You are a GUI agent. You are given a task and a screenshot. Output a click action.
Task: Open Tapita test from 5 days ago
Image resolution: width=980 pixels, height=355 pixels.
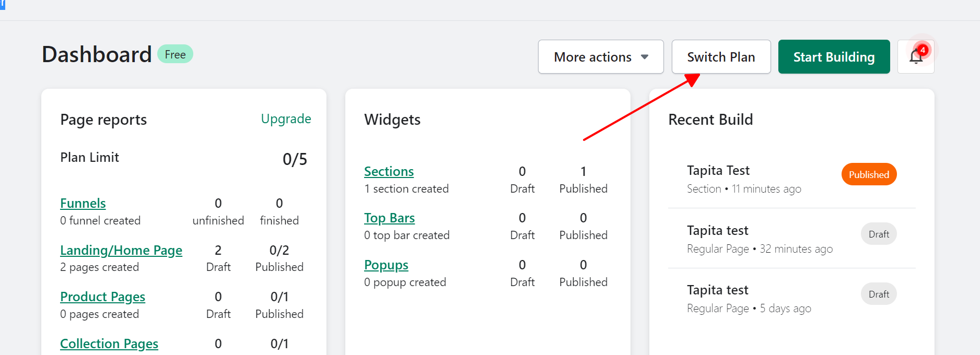pyautogui.click(x=717, y=290)
